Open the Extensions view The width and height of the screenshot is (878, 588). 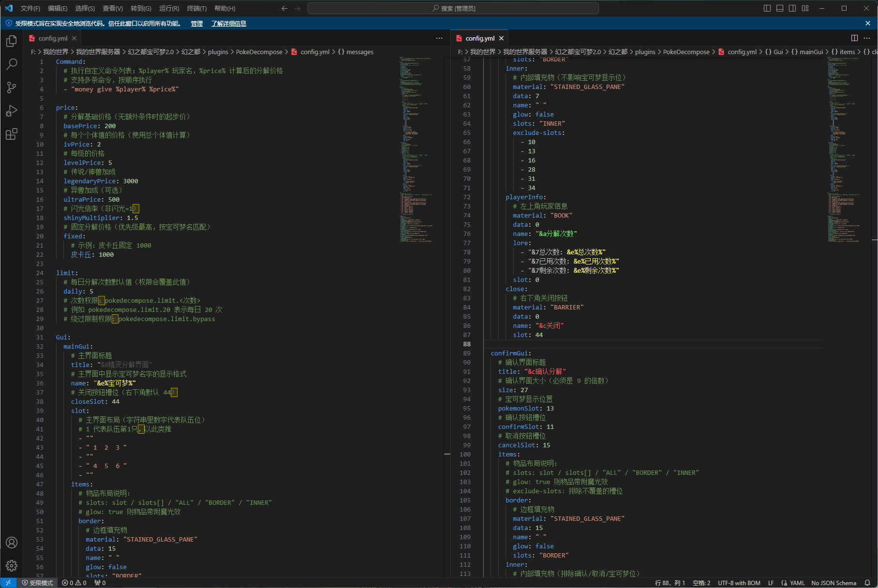point(12,134)
